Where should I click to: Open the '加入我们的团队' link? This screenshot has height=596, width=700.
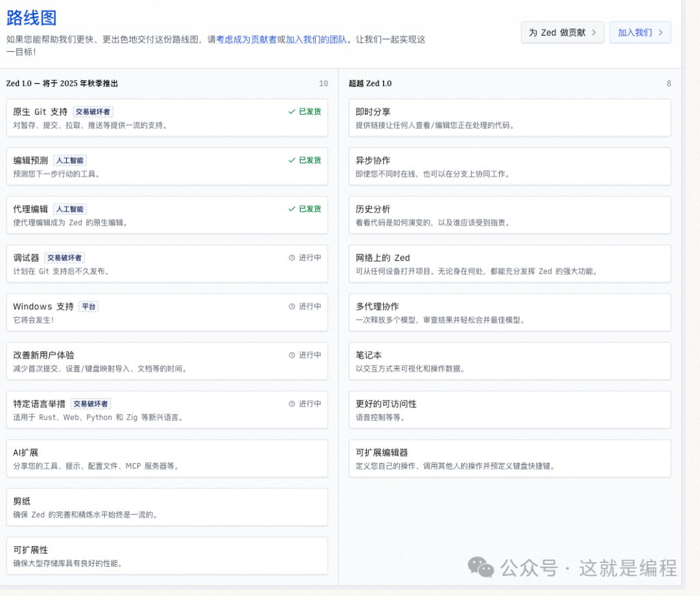pos(316,40)
